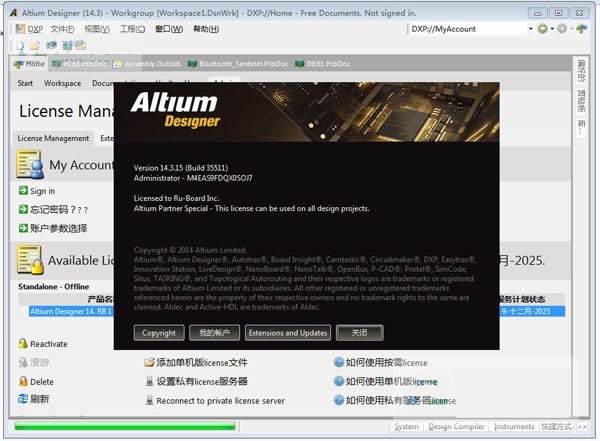This screenshot has width=600, height=441.
Task: Click the 设置私有license服务器 link
Action: point(202,381)
